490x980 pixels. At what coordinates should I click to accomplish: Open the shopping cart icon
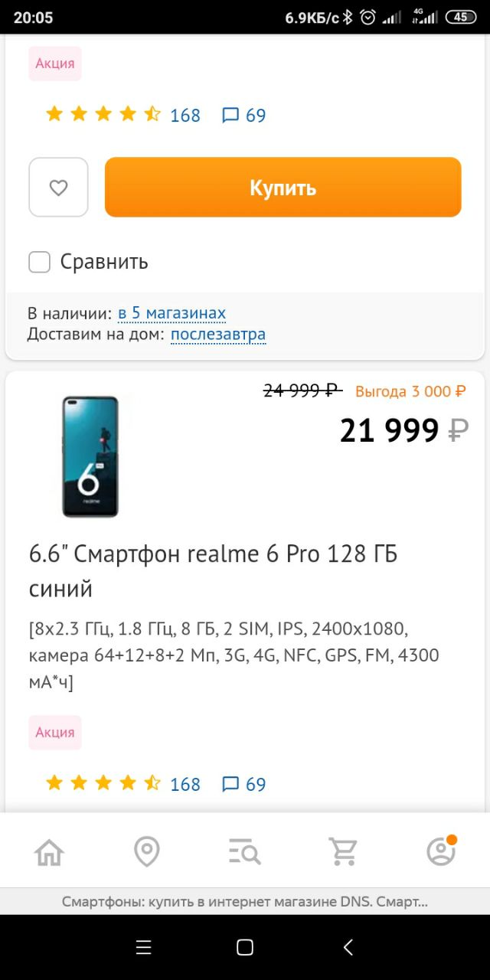pyautogui.click(x=343, y=851)
